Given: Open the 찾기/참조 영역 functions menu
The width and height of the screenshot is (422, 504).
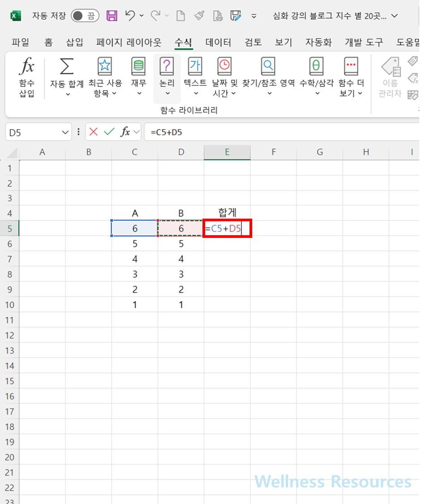Looking at the screenshot, I should pos(268,77).
